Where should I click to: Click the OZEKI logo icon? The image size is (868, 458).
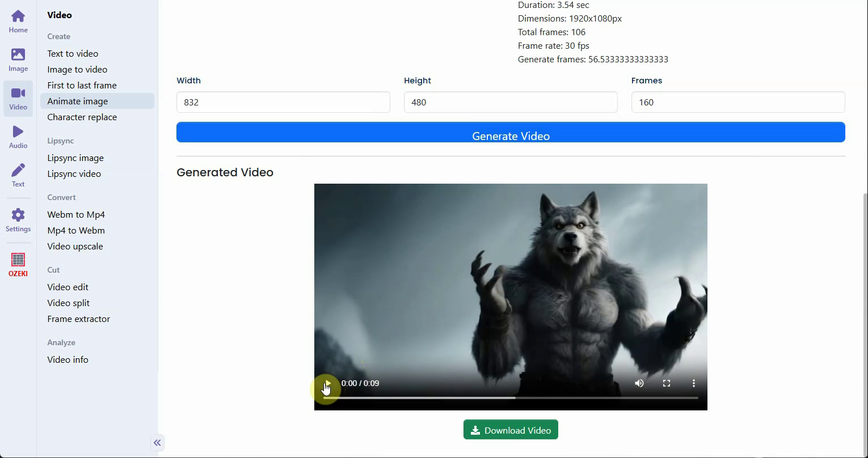point(18,264)
